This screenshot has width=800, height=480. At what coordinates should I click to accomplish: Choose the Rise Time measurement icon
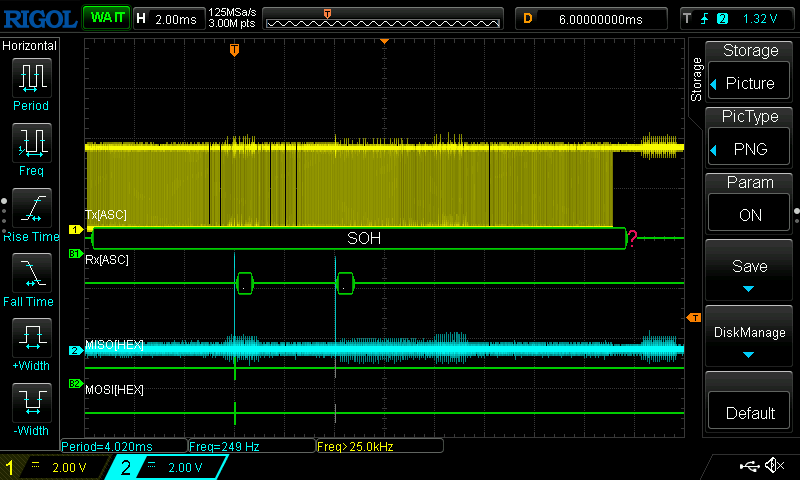coord(30,210)
